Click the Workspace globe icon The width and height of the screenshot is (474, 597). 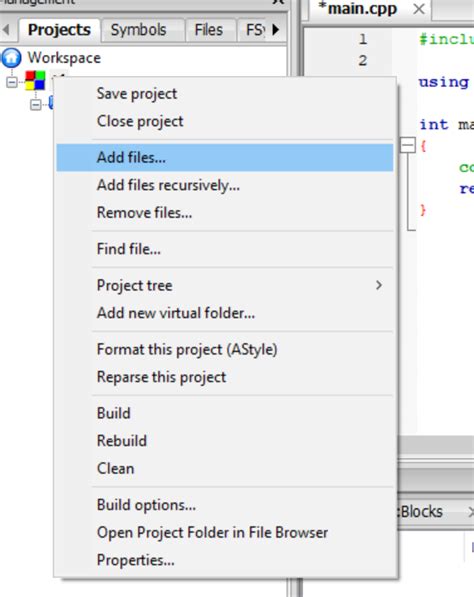pyautogui.click(x=11, y=58)
